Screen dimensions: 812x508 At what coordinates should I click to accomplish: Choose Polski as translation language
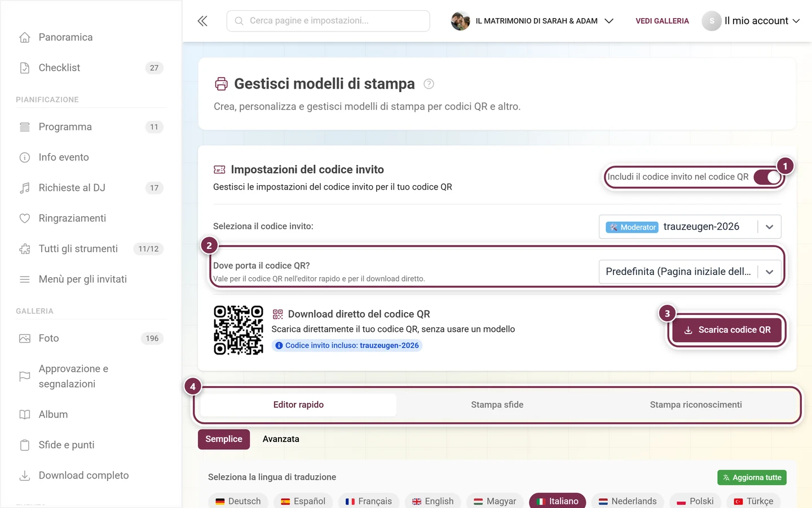(695, 501)
